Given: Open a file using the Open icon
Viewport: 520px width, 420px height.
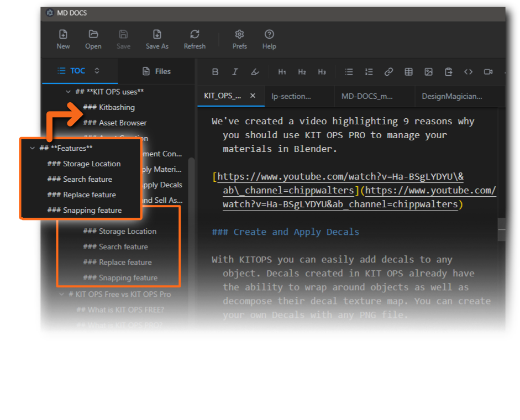Looking at the screenshot, I should (x=93, y=39).
